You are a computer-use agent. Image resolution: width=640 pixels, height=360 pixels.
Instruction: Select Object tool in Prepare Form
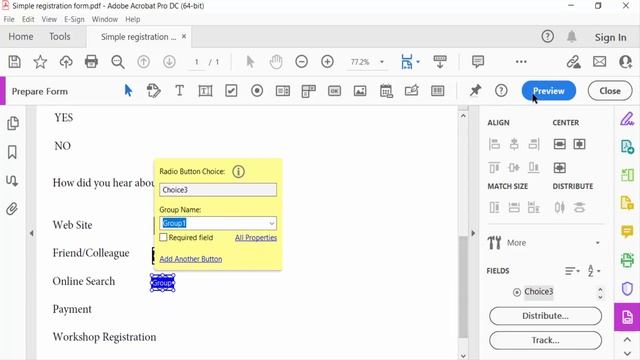tap(128, 91)
